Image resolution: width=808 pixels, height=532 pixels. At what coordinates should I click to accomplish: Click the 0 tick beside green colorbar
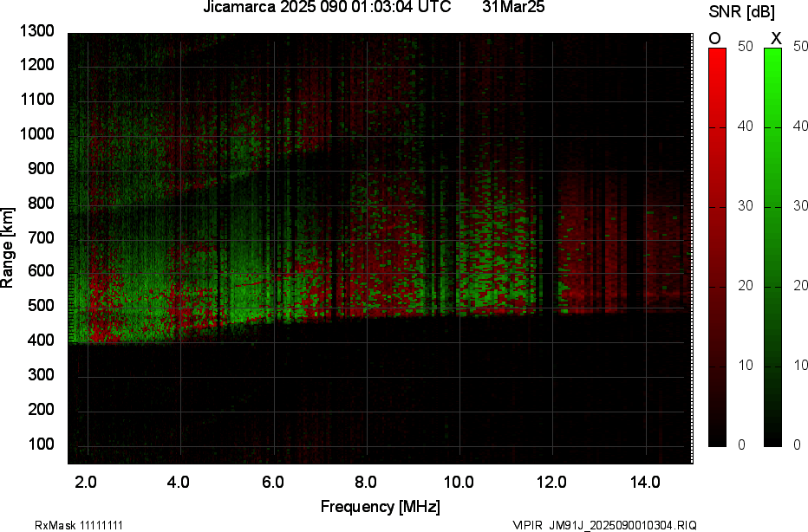(797, 444)
